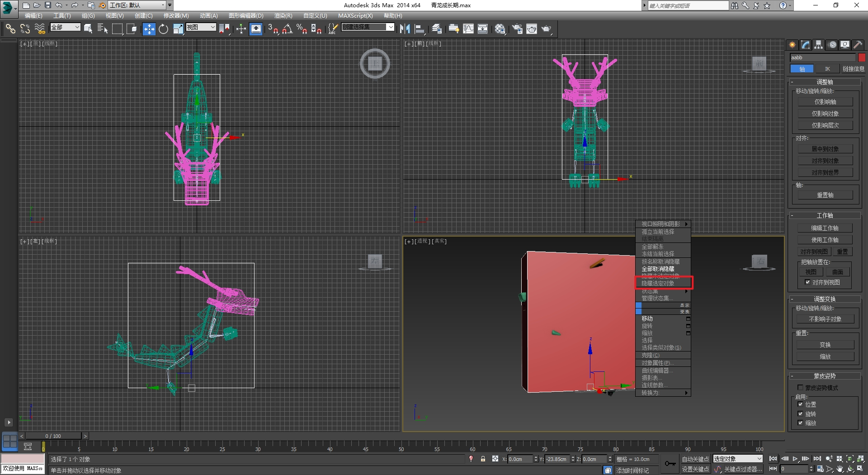This screenshot has height=475, width=868.
Task: Click the 重置轴 button
Action: click(x=825, y=195)
